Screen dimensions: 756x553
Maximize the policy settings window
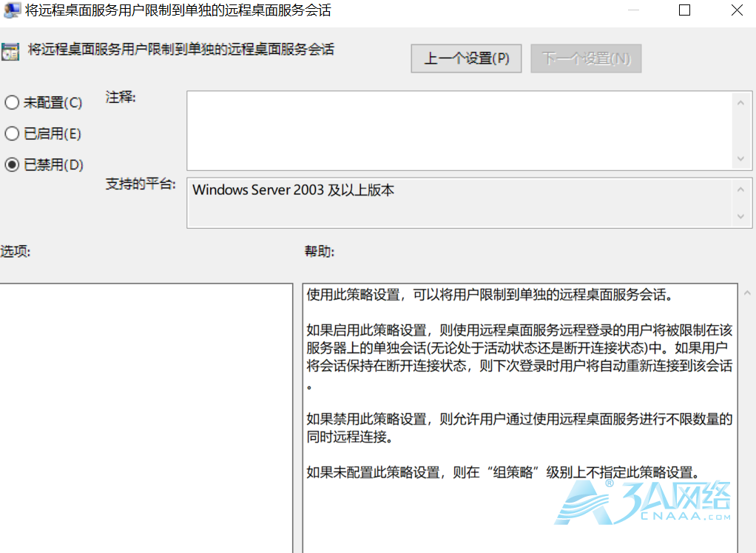(x=684, y=10)
